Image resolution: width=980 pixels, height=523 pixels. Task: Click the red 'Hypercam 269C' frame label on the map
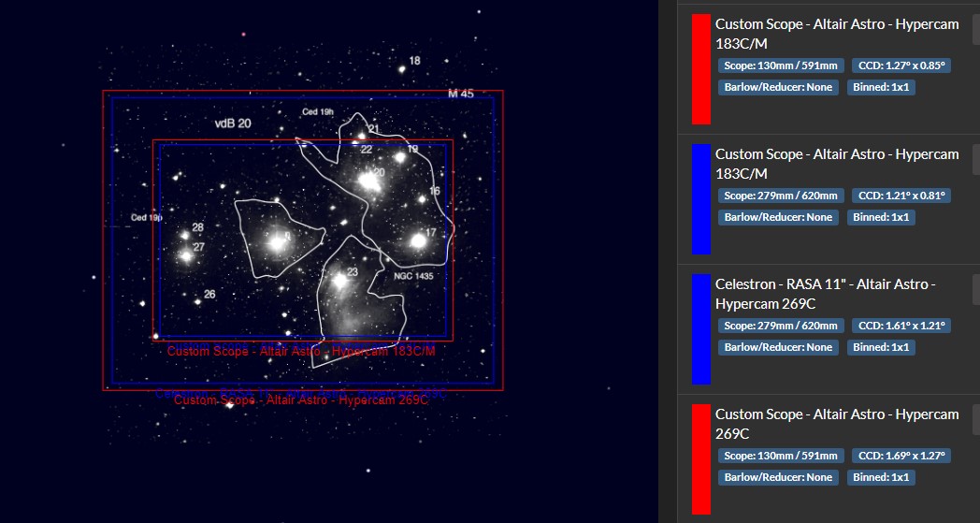pyautogui.click(x=301, y=400)
